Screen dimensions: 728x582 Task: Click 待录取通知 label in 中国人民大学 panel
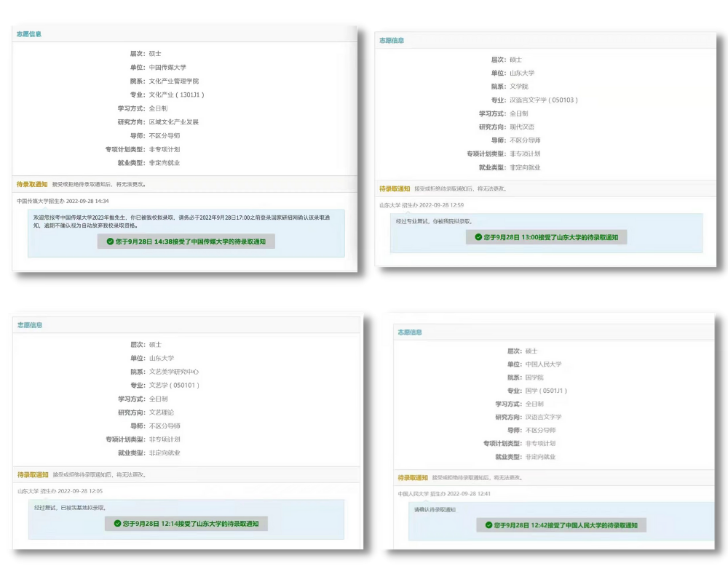click(x=413, y=478)
